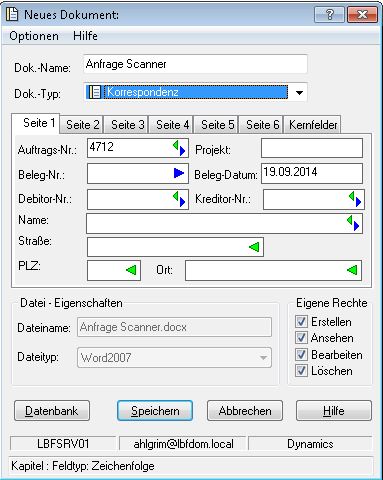This screenshot has width=383, height=480.
Task: Click the Dynamics status bar entry
Action: pyautogui.click(x=310, y=444)
